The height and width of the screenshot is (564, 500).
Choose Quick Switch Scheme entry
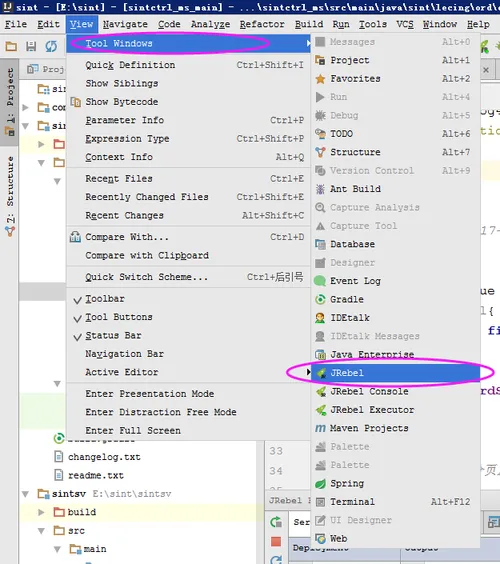point(188,277)
